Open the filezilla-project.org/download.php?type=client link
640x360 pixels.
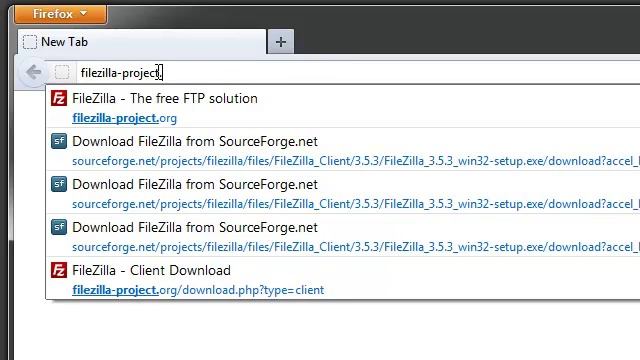[x=198, y=290]
